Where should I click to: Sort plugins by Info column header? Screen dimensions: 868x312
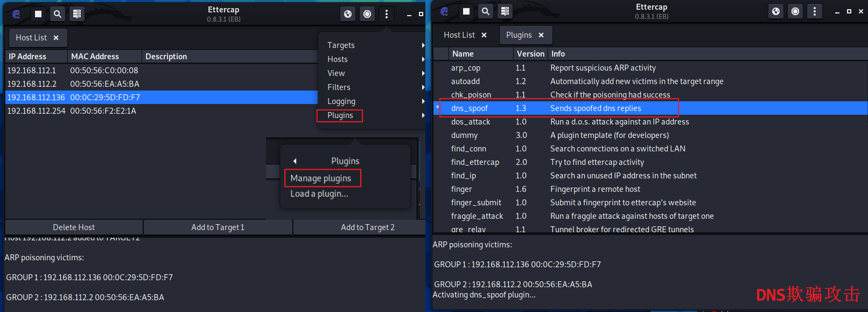pyautogui.click(x=708, y=54)
